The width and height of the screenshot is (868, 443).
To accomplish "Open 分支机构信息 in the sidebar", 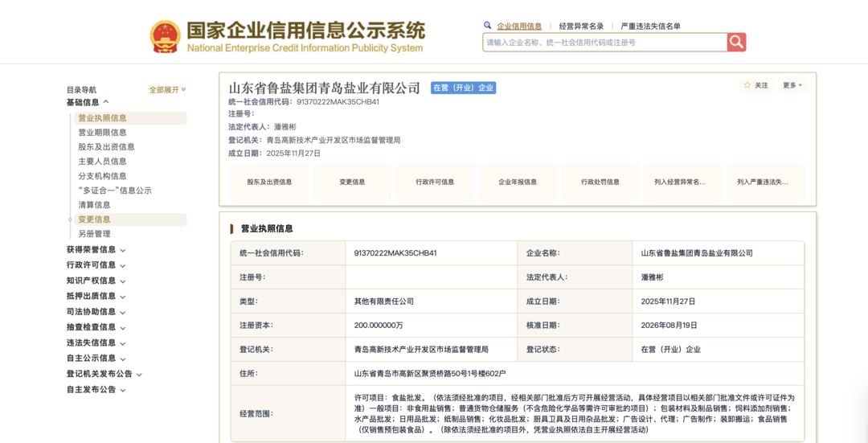I will 102,176.
